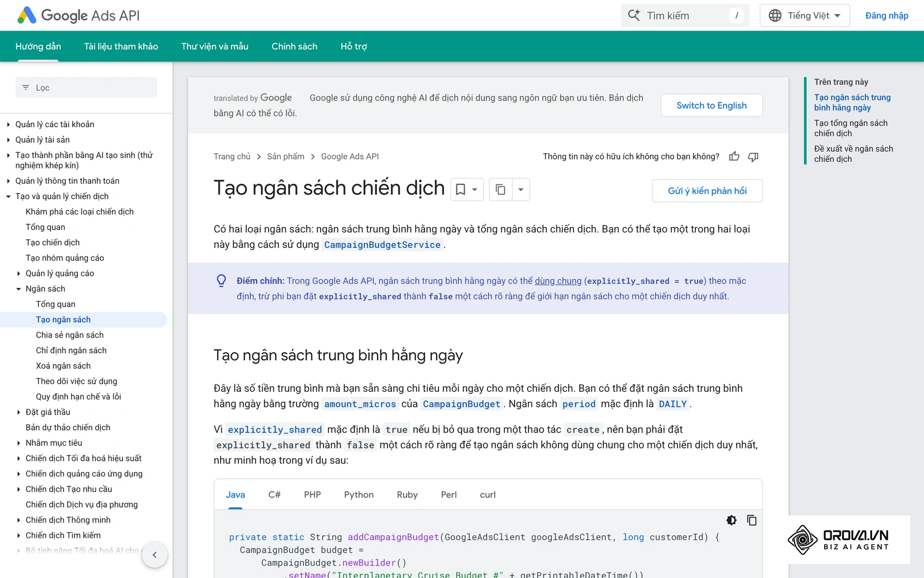Select the PHP code tab

pyautogui.click(x=312, y=495)
